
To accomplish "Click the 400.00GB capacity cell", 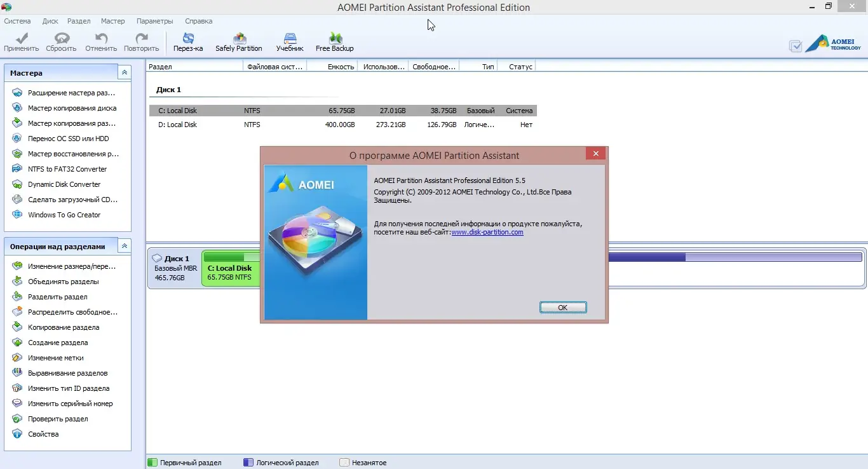I will pyautogui.click(x=340, y=125).
